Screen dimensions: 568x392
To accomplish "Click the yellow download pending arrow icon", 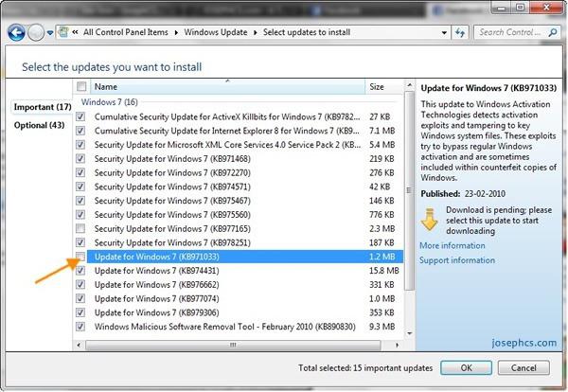I will point(430,220).
